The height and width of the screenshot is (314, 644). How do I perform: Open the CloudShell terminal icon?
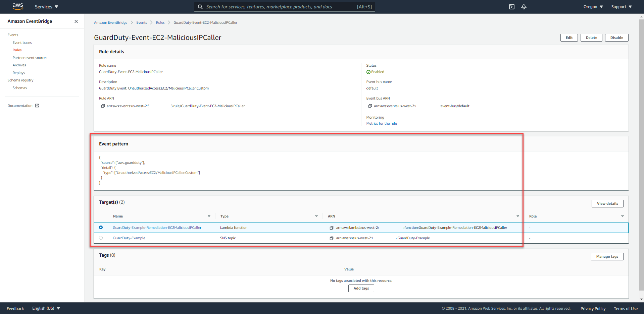point(512,7)
